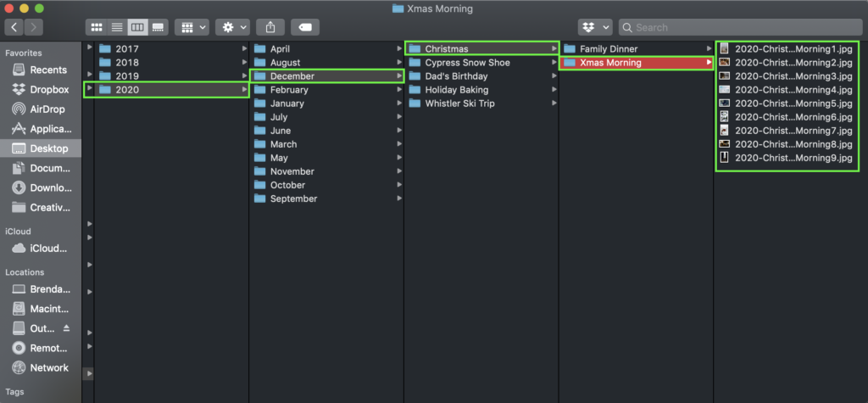
Task: Click the Edit Tags toolbar icon
Action: tap(305, 27)
